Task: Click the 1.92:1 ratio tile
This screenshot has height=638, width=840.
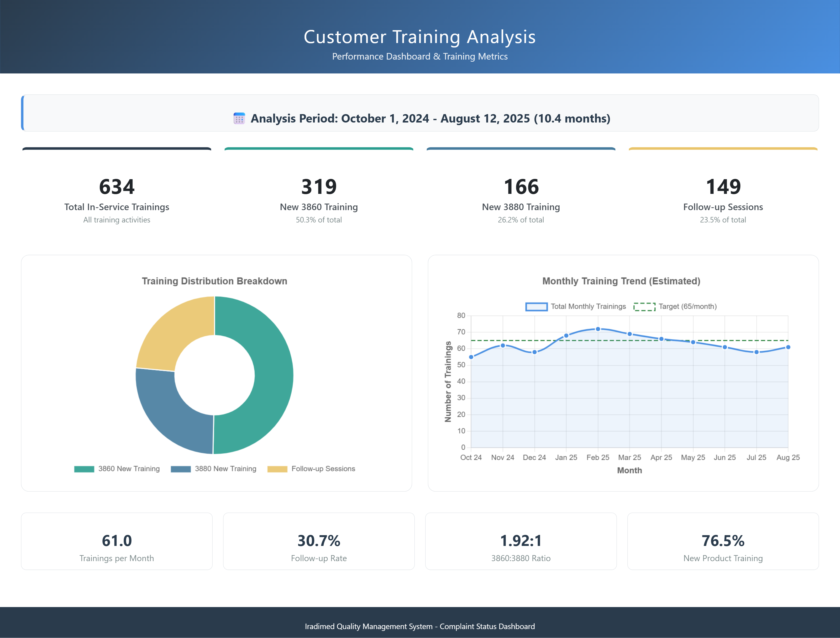Action: pos(521,541)
